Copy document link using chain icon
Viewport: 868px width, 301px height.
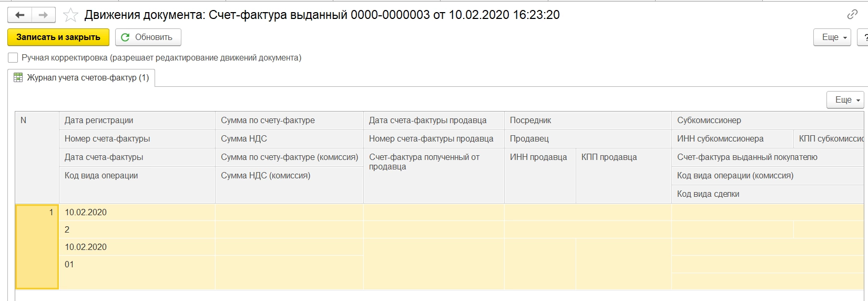pos(852,15)
